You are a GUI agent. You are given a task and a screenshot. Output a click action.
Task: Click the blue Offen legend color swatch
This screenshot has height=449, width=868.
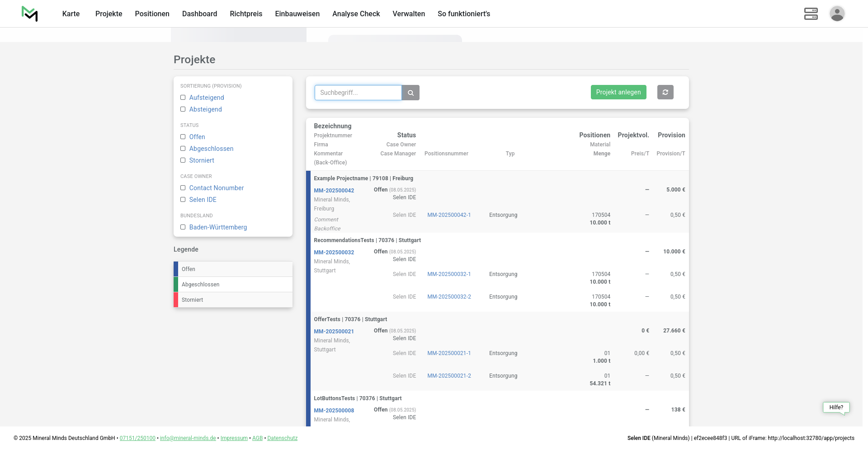click(x=176, y=269)
